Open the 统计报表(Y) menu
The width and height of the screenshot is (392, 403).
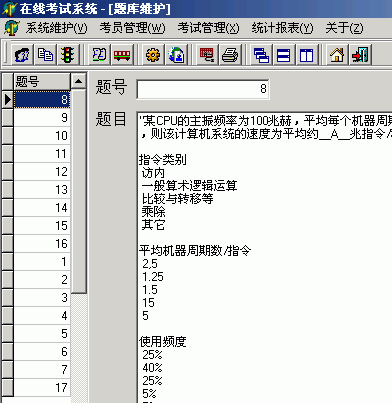[x=282, y=28]
